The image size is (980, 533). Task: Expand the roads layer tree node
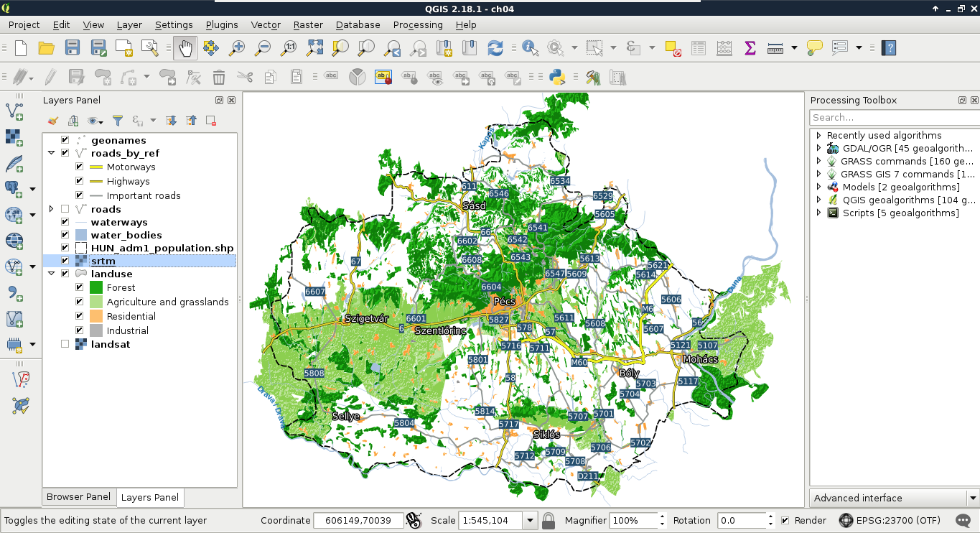[51, 209]
